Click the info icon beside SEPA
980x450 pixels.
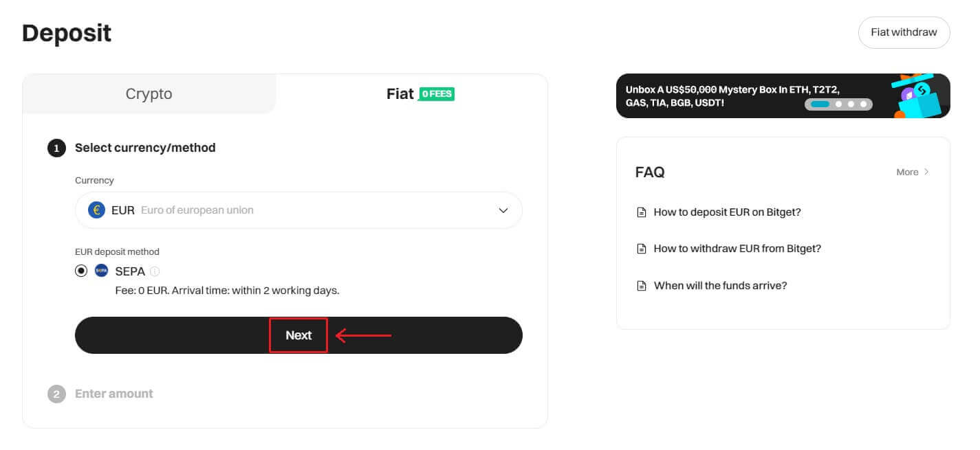[x=155, y=271]
